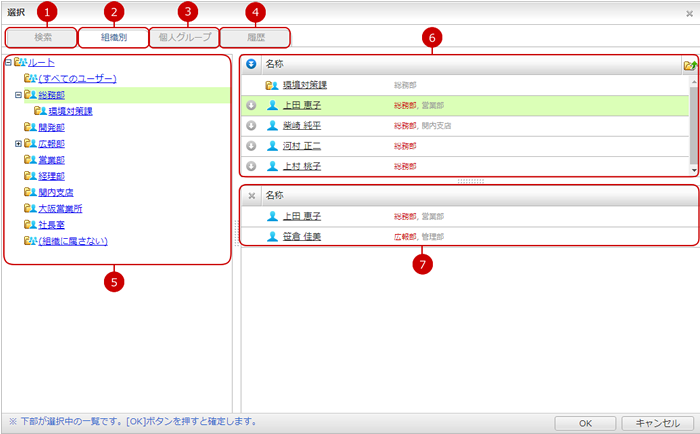Screen dimensions: 700x434
Task: Click add arrow beside 河村 正二
Action: [x=252, y=146]
